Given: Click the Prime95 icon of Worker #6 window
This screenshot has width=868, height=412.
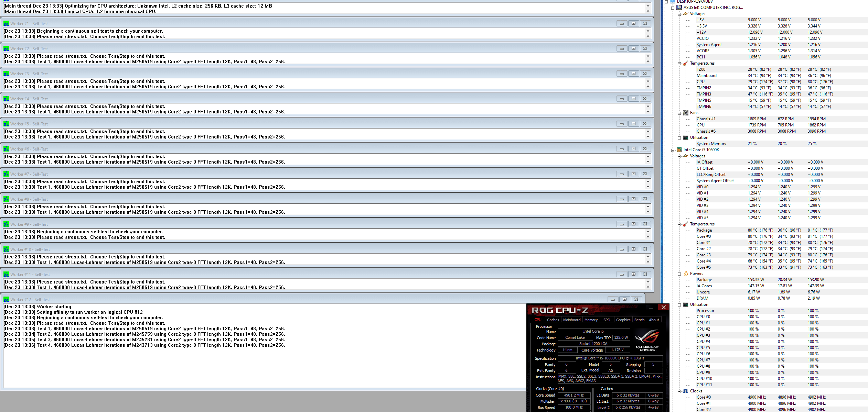Looking at the screenshot, I should click(6, 149).
